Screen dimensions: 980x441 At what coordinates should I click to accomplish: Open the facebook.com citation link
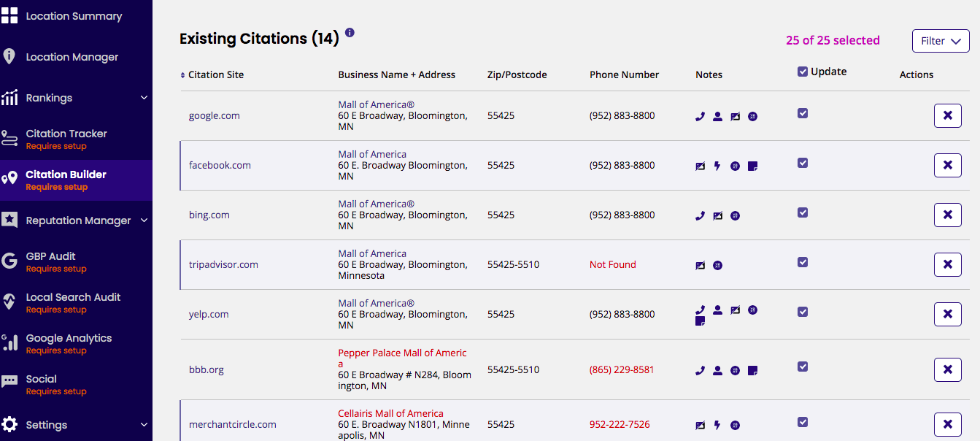tap(220, 165)
